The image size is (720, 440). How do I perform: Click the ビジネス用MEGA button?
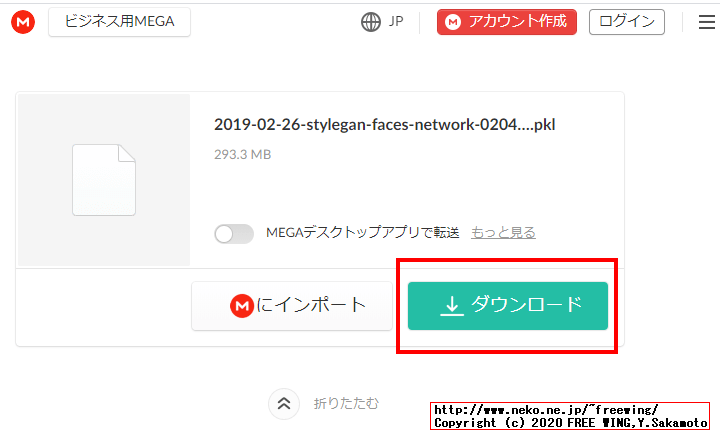click(x=119, y=22)
